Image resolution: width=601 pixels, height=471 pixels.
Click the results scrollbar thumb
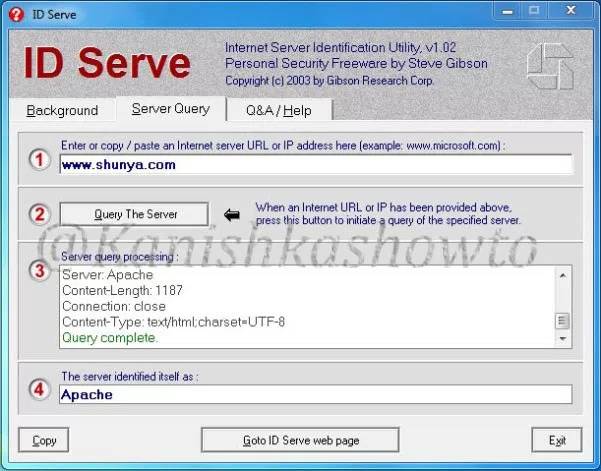[x=563, y=321]
